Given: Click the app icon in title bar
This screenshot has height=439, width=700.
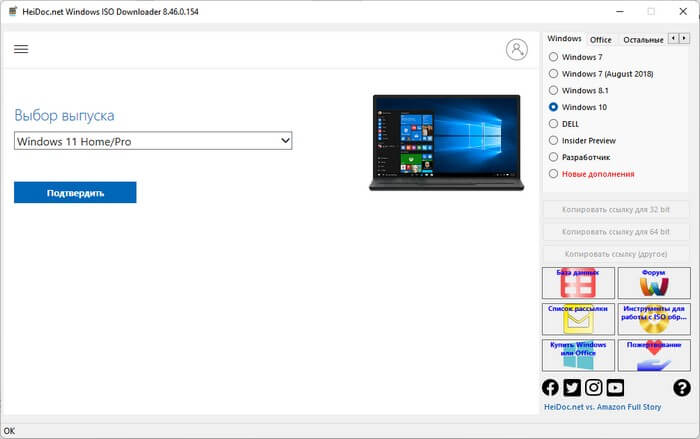Looking at the screenshot, I should pos(13,11).
